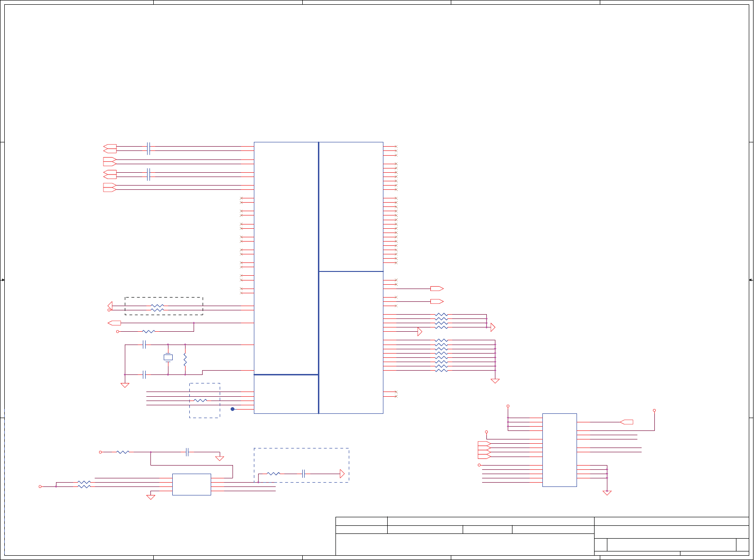The width and height of the screenshot is (754, 560).
Task: Select the single resistor starting the bottom-left RC chain
Action: (123, 452)
